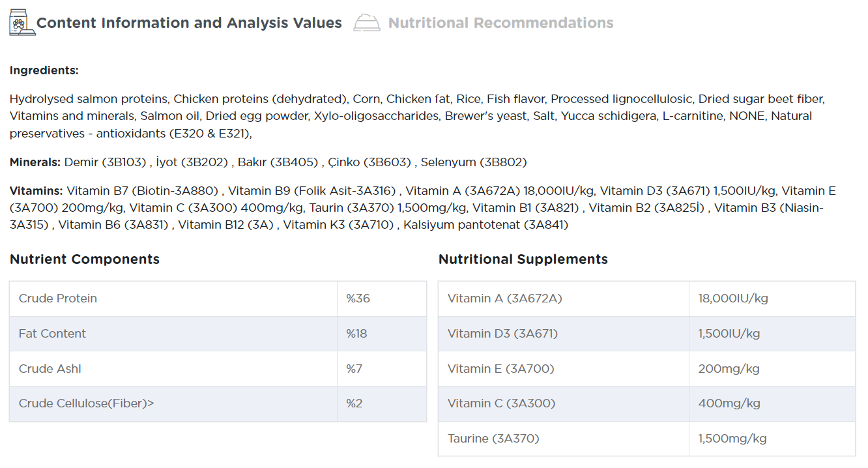Click the Crude Cellulose(Fiber) row

(218, 403)
